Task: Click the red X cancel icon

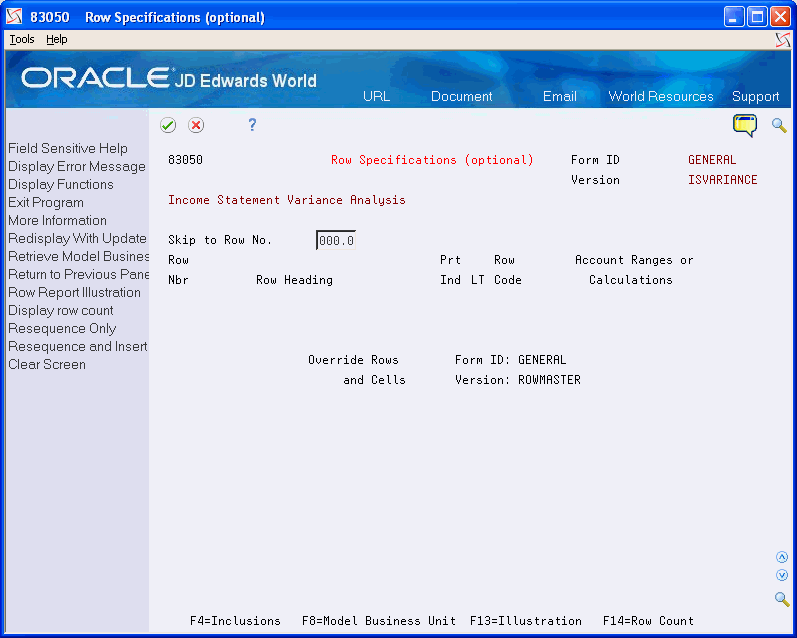Action: [x=196, y=125]
